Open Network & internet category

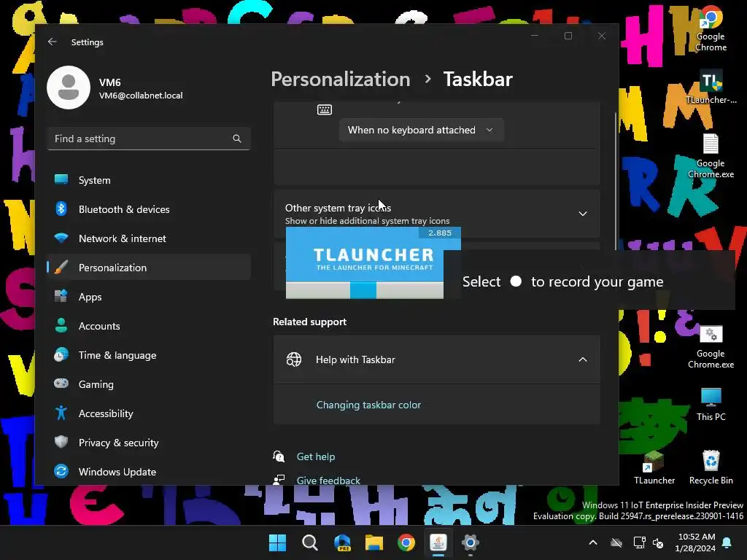(149, 238)
